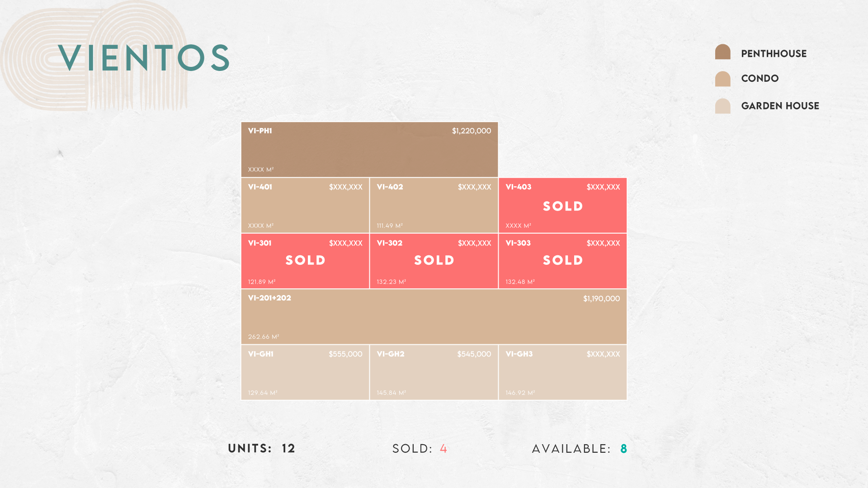Select the VI-401 condo unit

click(305, 206)
